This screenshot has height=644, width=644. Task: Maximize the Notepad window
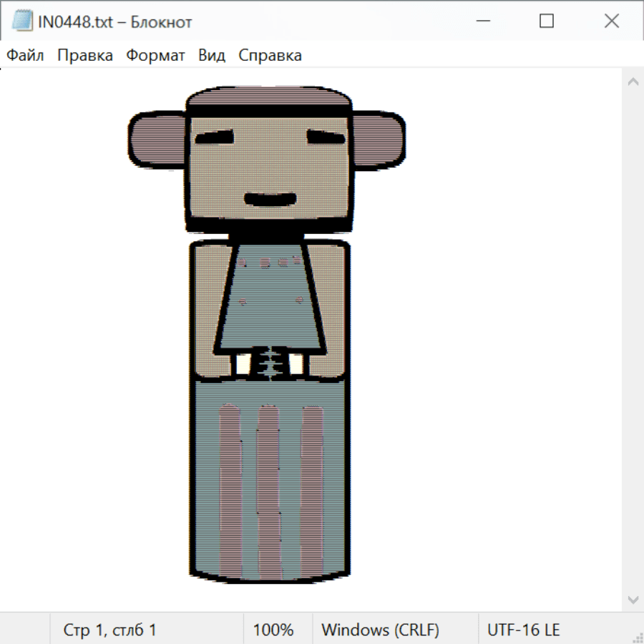547,21
